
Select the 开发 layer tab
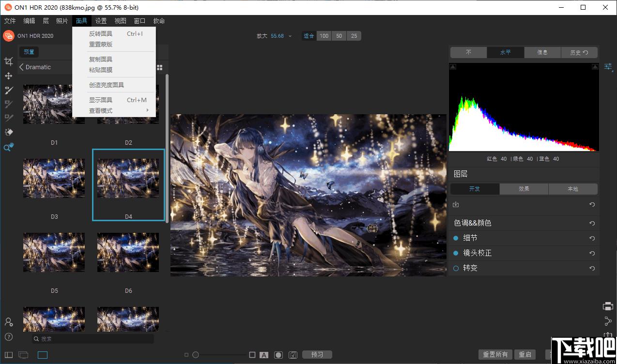pyautogui.click(x=475, y=189)
